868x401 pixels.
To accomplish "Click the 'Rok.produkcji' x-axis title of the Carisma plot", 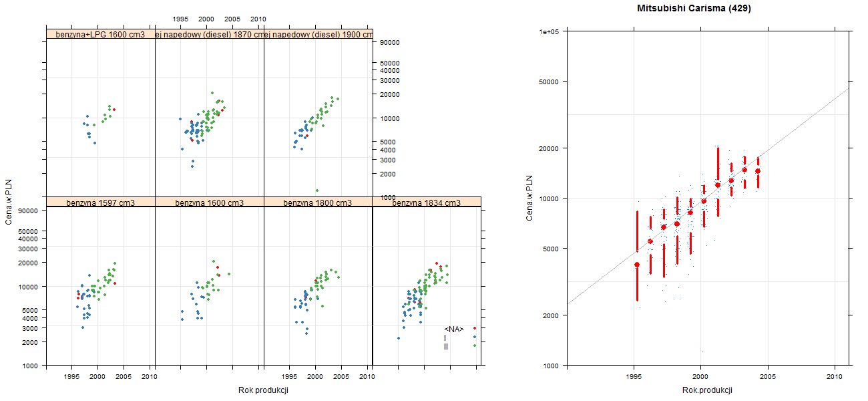I will click(x=708, y=390).
